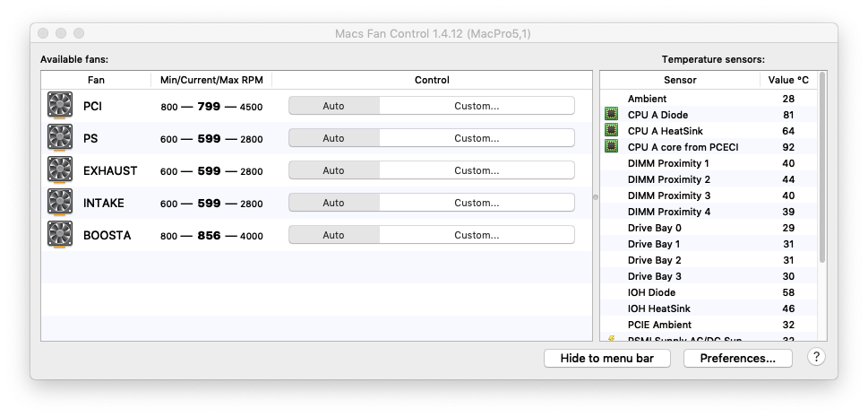The width and height of the screenshot is (868, 417).
Task: Set EXHAUST fan control to Auto
Action: pos(334,170)
